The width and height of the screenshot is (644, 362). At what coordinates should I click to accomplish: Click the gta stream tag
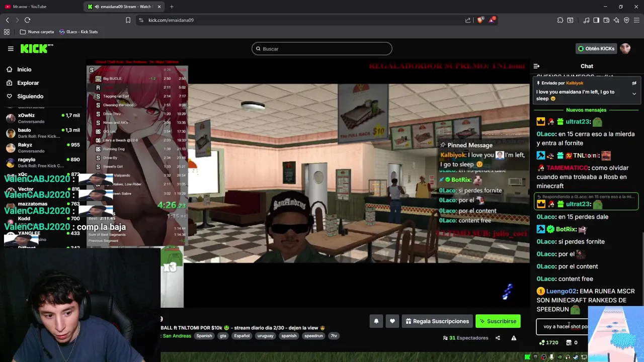click(x=223, y=336)
